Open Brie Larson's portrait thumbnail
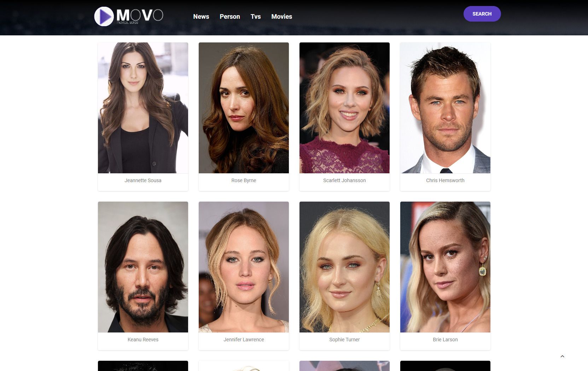Viewport: 588px width, 371px height. [445, 267]
